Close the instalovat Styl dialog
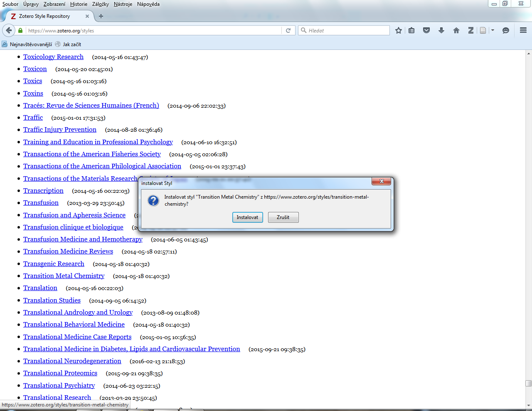This screenshot has width=532, height=411. coord(381,181)
